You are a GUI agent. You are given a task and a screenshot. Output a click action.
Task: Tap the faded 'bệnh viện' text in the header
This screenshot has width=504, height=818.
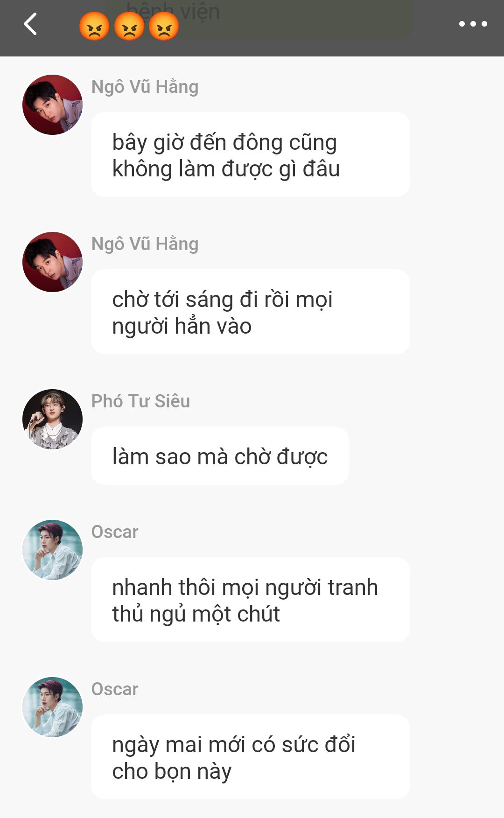point(173,11)
